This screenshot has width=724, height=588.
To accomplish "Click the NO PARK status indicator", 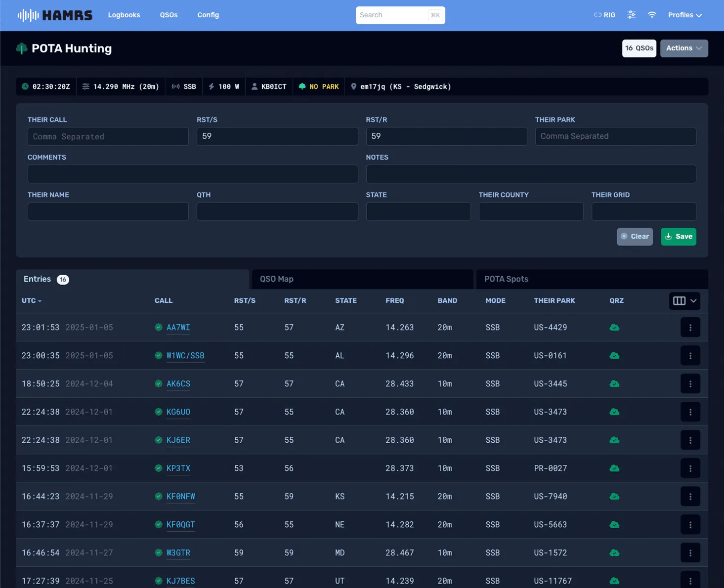I will pos(319,86).
